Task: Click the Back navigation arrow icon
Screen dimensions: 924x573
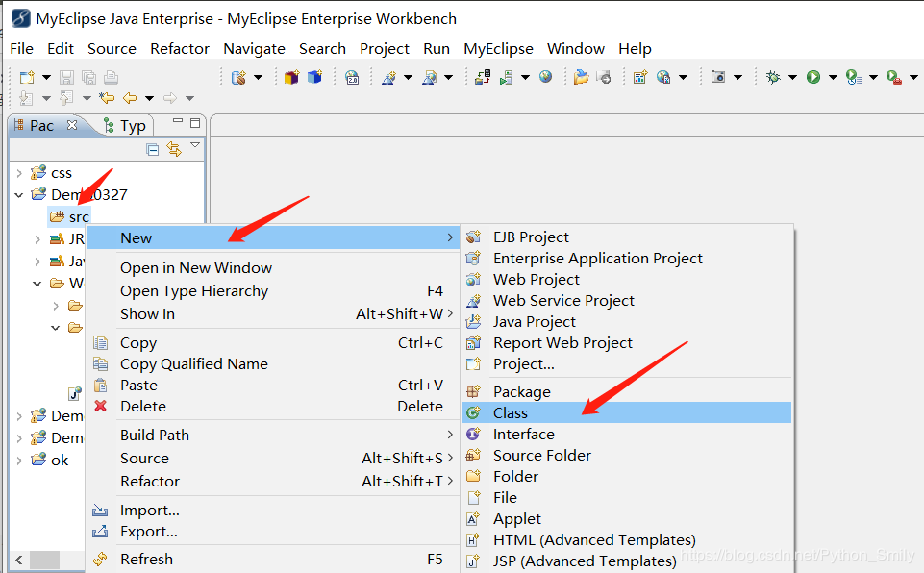Action: click(128, 96)
